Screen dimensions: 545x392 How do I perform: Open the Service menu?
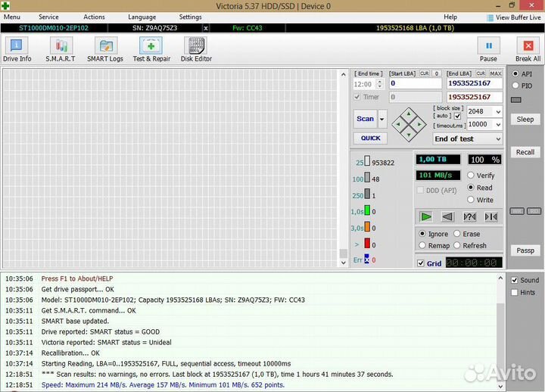(x=48, y=17)
